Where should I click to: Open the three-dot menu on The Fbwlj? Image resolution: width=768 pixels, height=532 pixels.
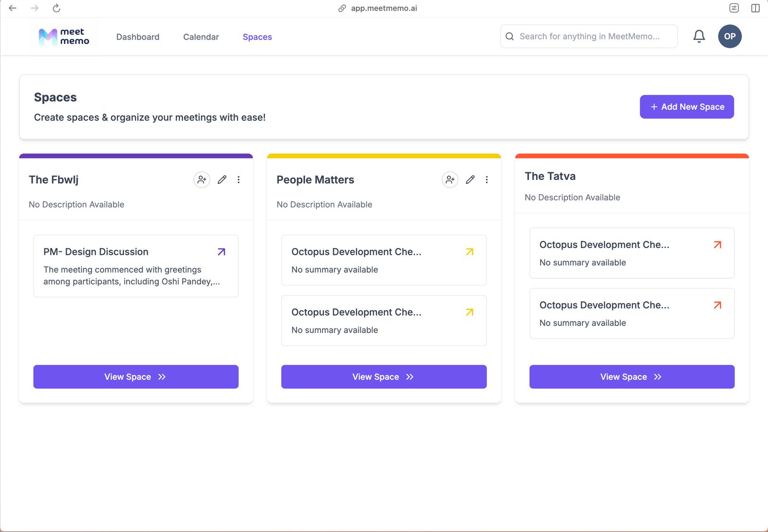[x=239, y=179]
